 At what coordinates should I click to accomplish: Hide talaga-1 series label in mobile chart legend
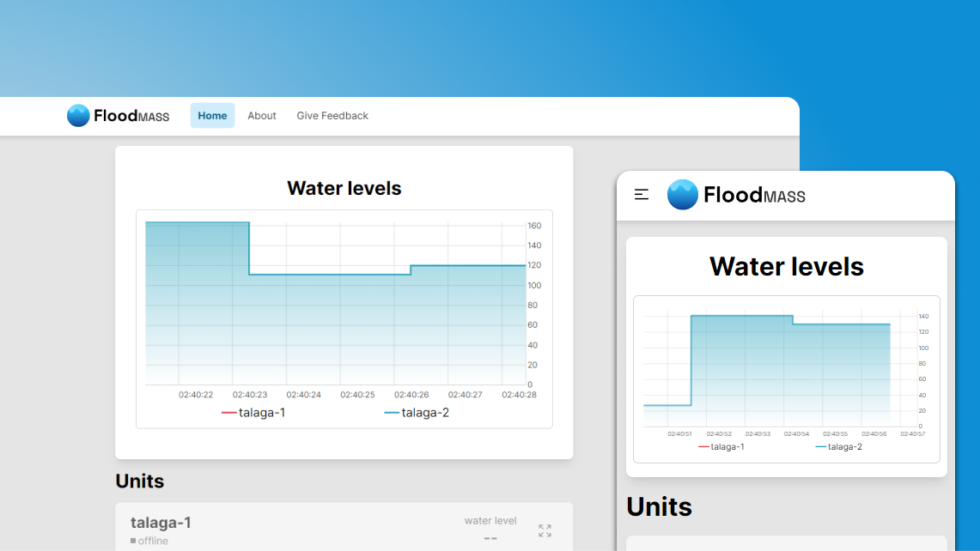click(x=727, y=446)
